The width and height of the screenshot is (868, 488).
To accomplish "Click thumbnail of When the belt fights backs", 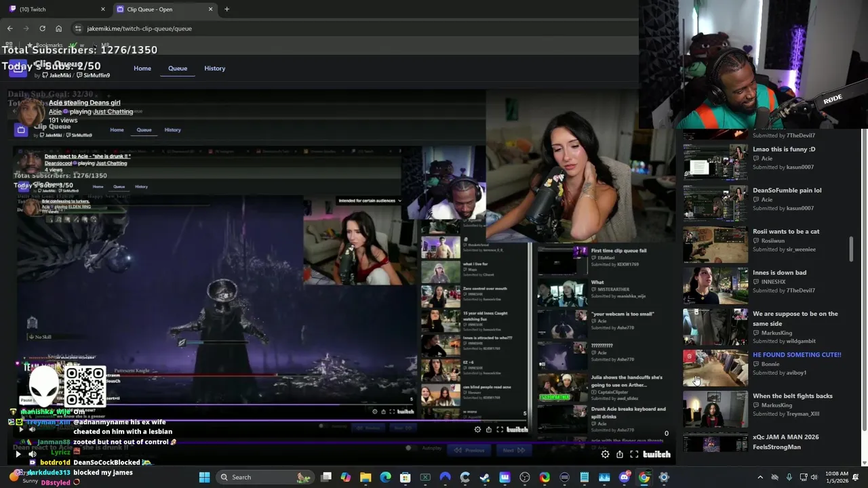I will pyautogui.click(x=715, y=409).
